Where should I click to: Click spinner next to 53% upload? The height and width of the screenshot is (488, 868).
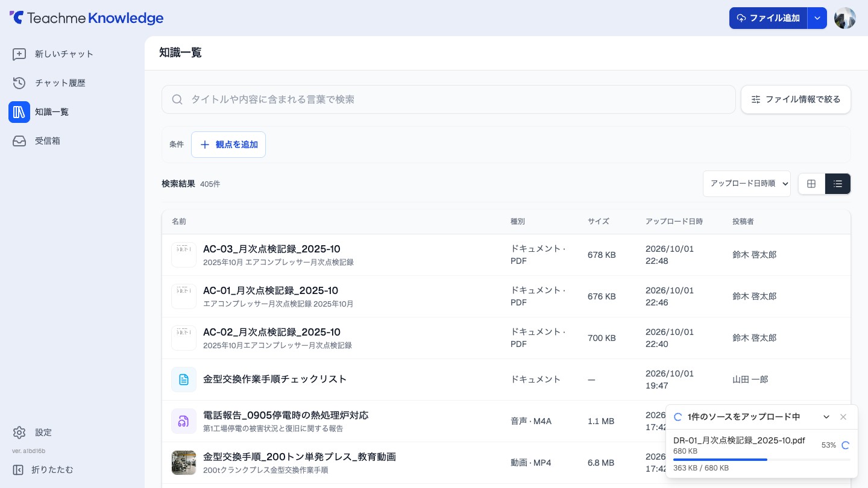tap(845, 445)
